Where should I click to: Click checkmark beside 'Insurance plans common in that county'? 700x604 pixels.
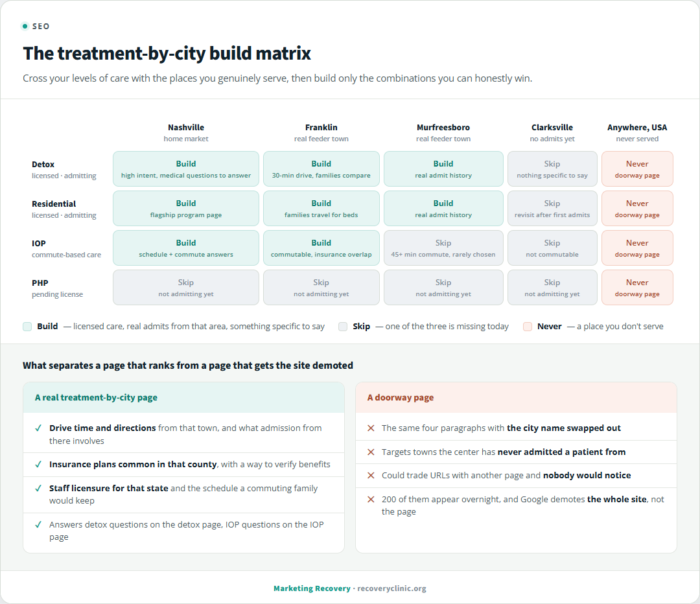(38, 465)
